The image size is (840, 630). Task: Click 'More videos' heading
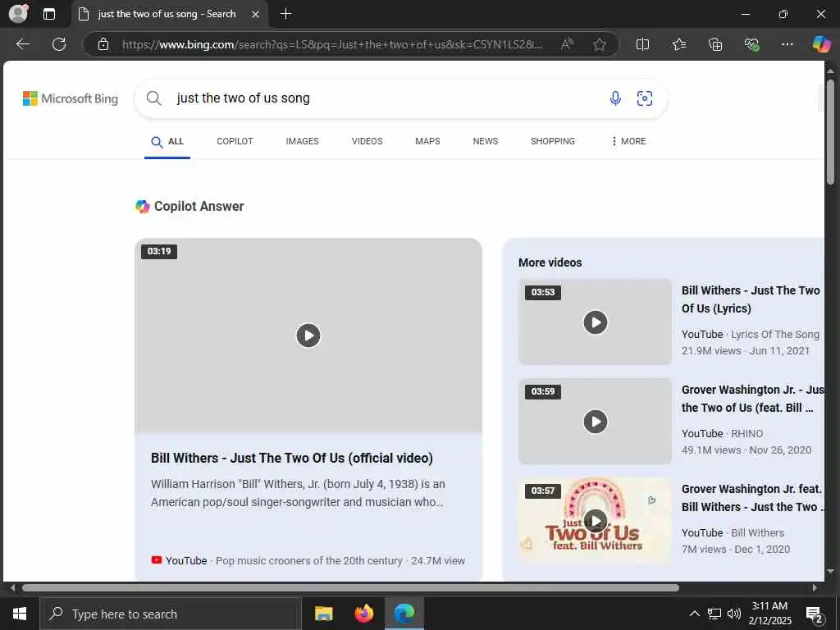(x=550, y=262)
